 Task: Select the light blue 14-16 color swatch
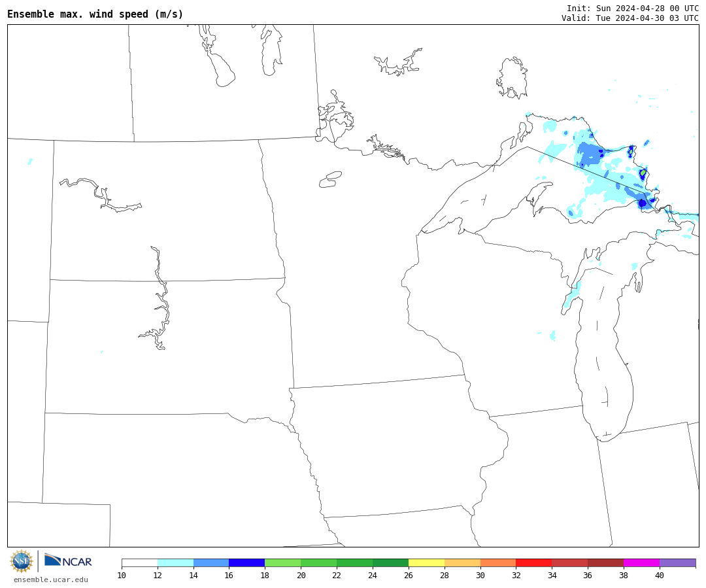211,562
